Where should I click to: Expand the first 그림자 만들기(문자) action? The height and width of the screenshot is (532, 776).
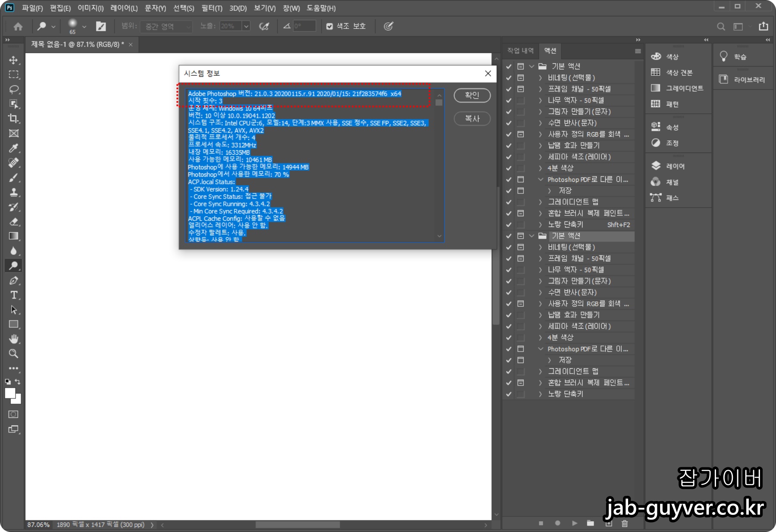pos(540,112)
